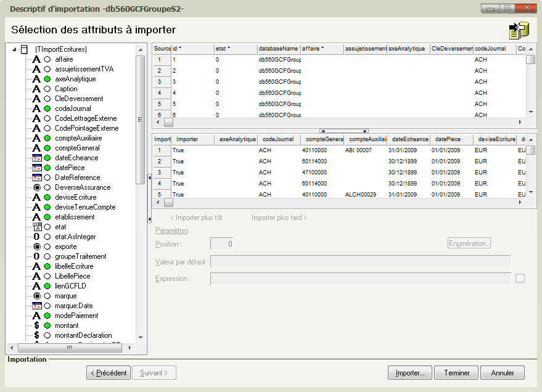Click attribute tree vertical scrollbar thumb
The image size is (542, 392).
coord(140,120)
